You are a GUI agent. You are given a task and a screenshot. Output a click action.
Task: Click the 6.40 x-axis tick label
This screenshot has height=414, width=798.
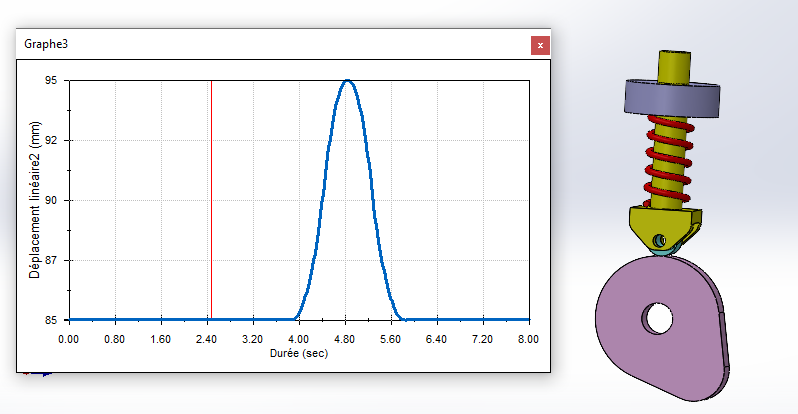(x=436, y=340)
